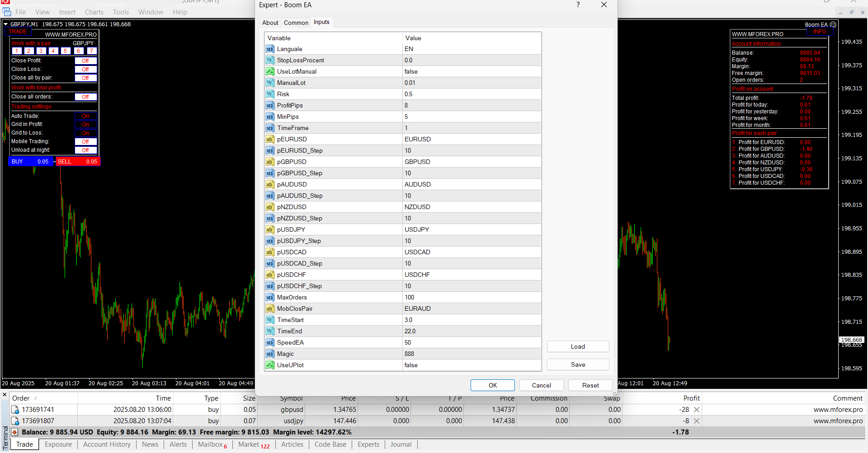Click the string icon beside pEURUSD variable
The image size is (868, 453).
click(x=270, y=140)
